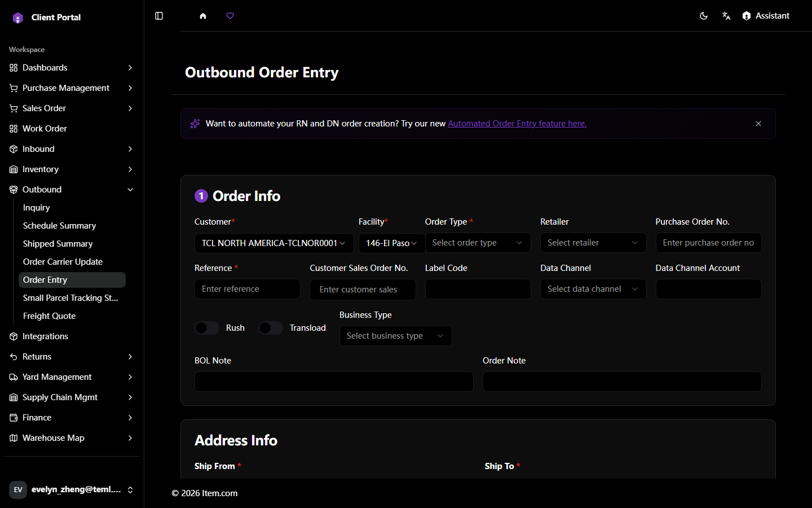This screenshot has width=812, height=508.
Task: Focus the Purchase Order No. field
Action: [x=708, y=243]
